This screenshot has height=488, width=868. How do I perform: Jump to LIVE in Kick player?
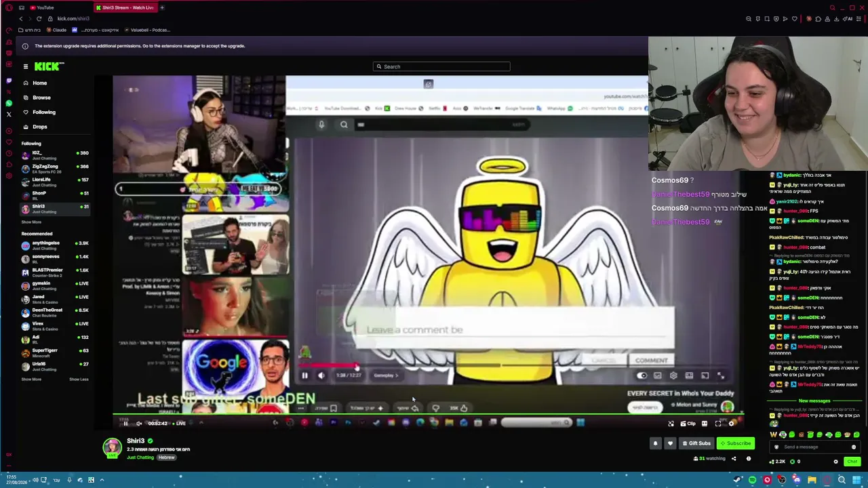pos(178,424)
